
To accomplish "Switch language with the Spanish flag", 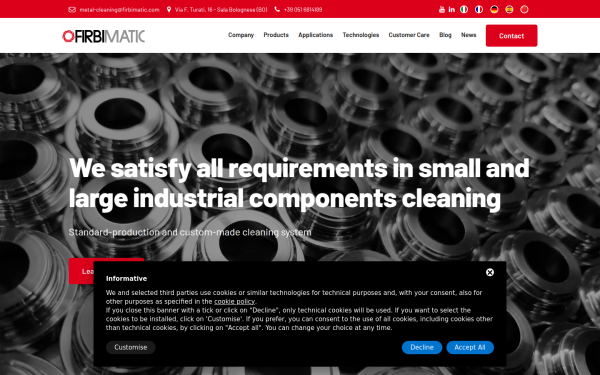I will [x=509, y=10].
